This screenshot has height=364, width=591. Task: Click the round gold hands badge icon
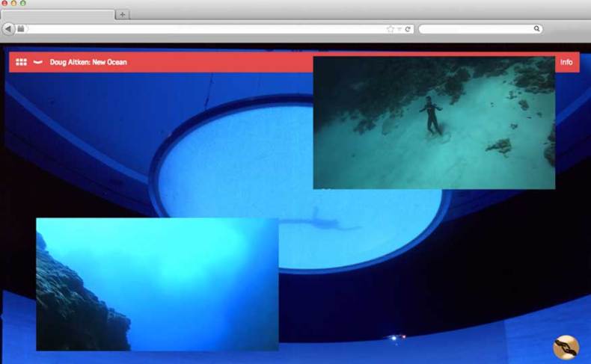(x=566, y=348)
